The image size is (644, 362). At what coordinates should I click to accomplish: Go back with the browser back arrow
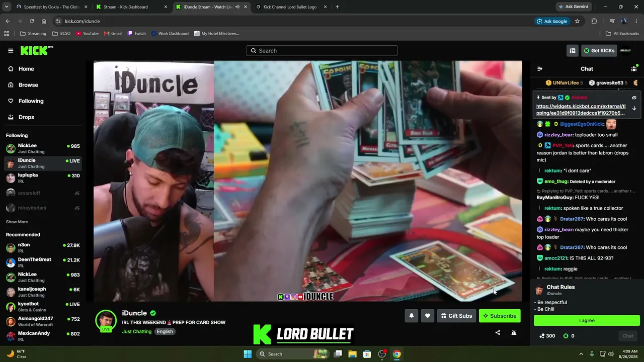point(8,21)
